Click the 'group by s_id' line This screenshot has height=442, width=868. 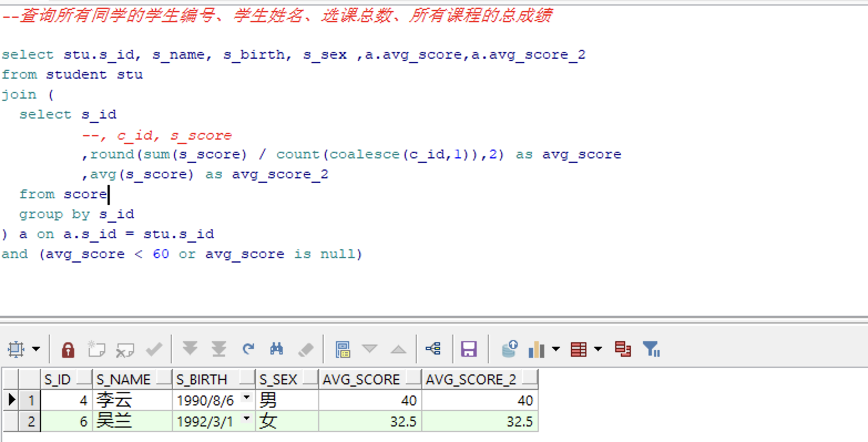76,214
